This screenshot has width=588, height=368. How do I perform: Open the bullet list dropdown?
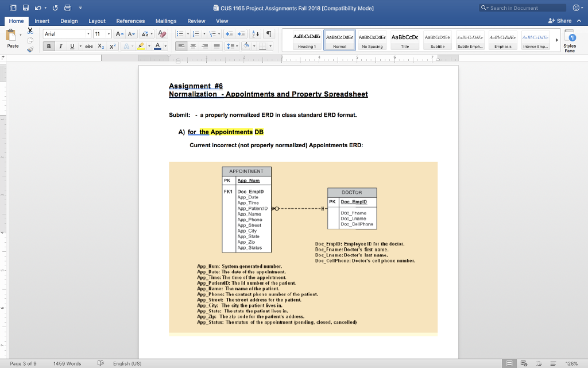click(x=188, y=34)
